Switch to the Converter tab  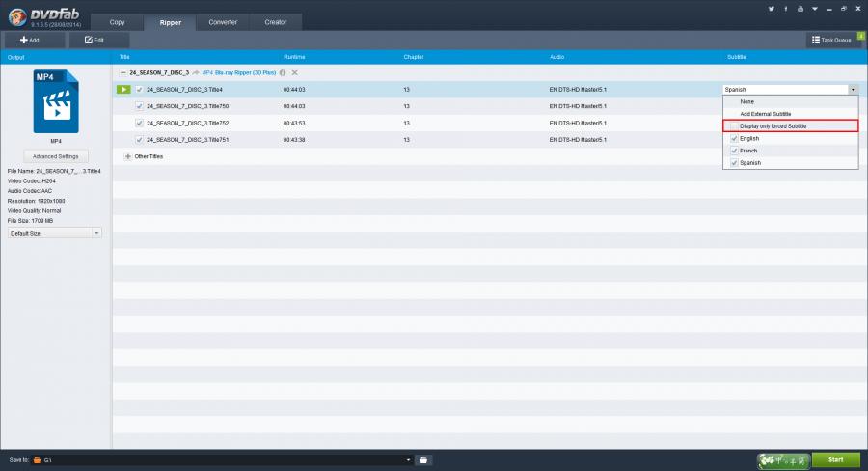coord(223,22)
